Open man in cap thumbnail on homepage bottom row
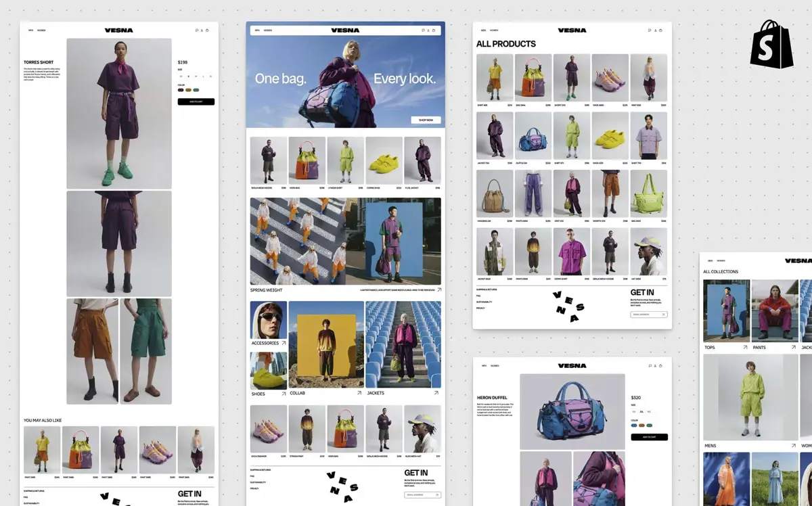 click(x=422, y=429)
